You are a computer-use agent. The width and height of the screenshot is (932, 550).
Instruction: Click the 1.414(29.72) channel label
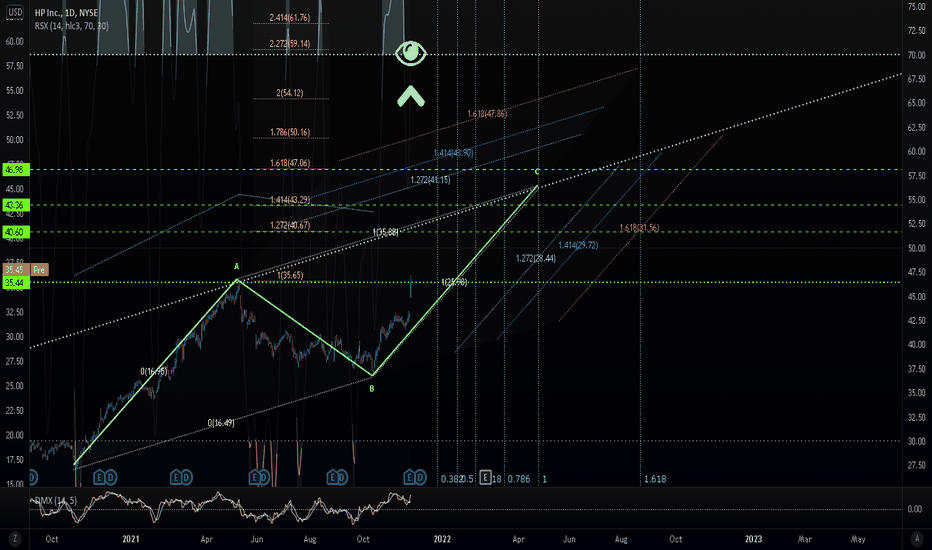578,245
